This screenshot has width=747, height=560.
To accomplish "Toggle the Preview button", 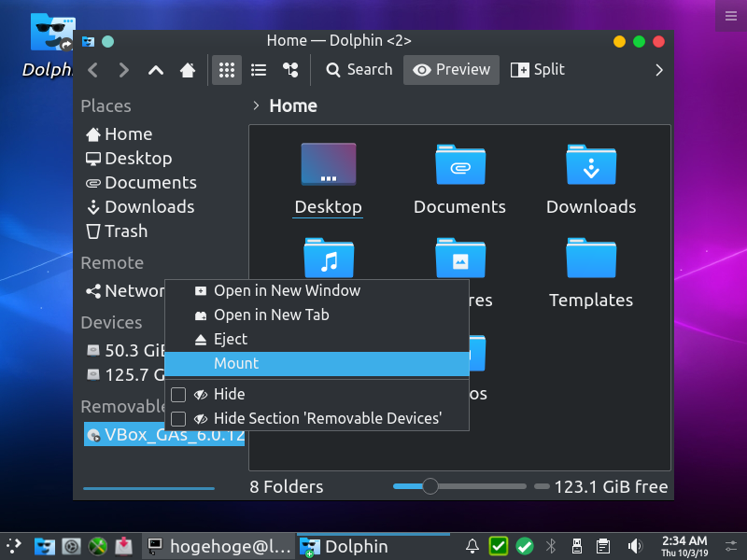I will 451,70.
